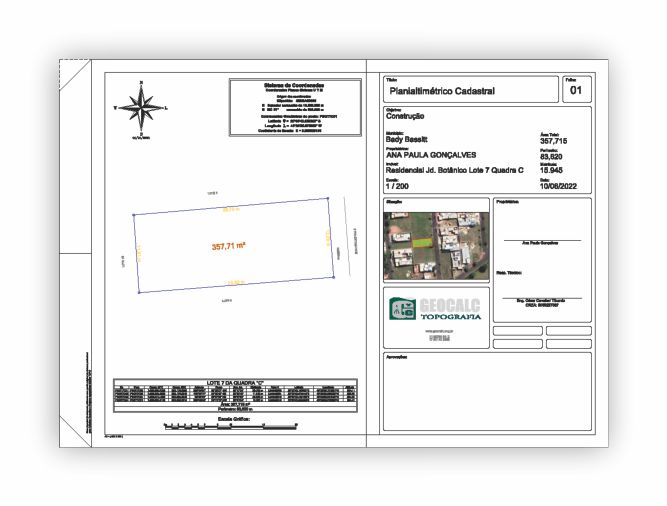Click the LOTE 7 DA QUADRA "C" table header

(232, 381)
